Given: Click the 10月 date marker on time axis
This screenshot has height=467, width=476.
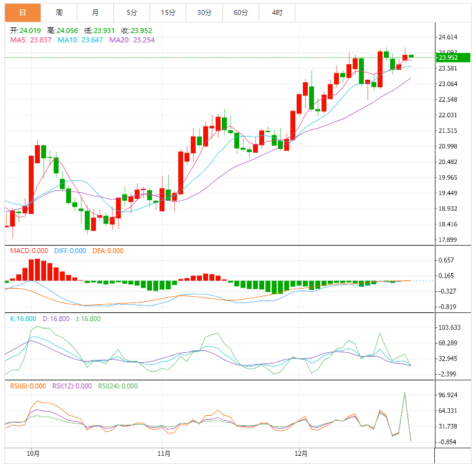Looking at the screenshot, I should click(34, 453).
